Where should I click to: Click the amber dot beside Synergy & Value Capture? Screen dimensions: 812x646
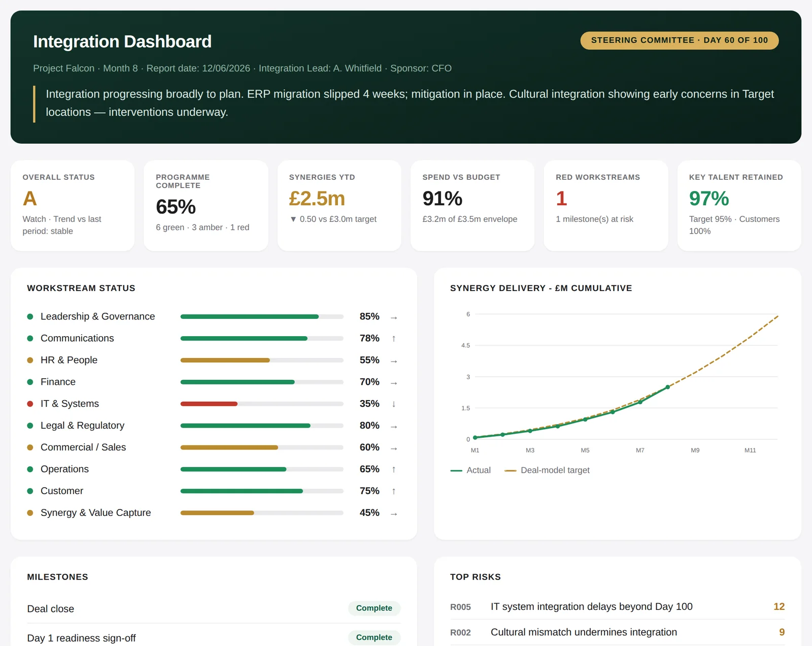point(30,513)
